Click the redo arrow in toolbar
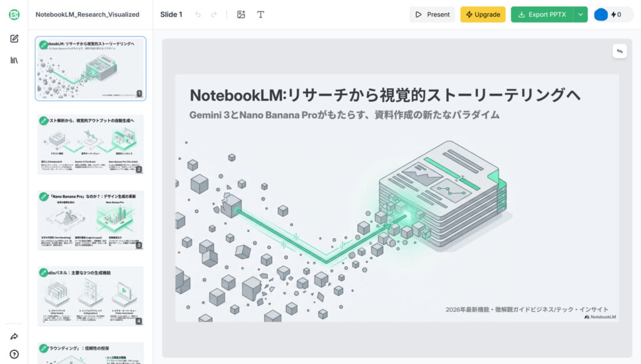 point(214,14)
